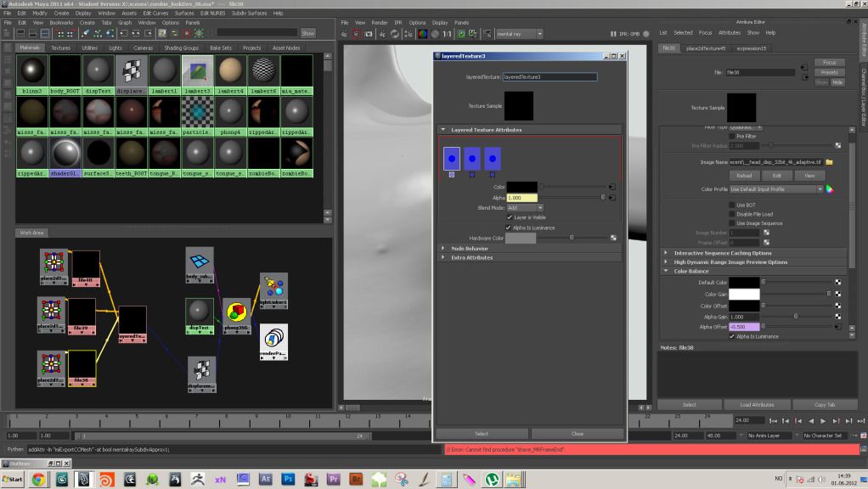Redo previous render in Render View

coord(344,34)
